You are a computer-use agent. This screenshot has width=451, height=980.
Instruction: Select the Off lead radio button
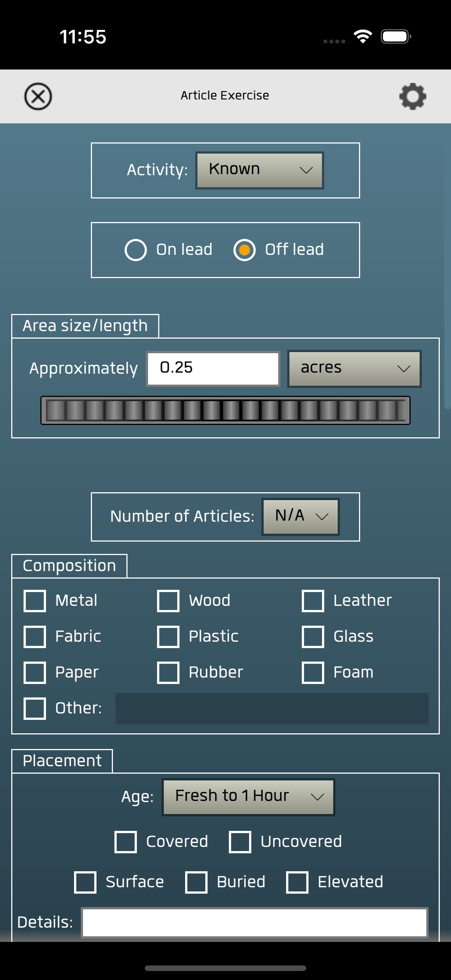[244, 250]
